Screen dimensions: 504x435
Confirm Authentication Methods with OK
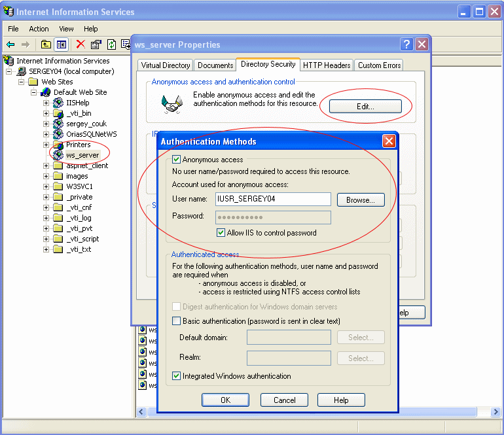coord(225,400)
